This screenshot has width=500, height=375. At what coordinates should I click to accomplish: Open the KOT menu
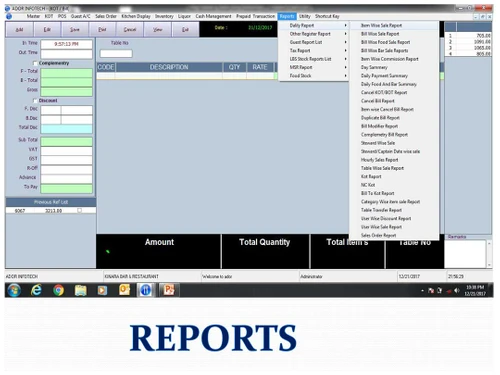(49, 16)
